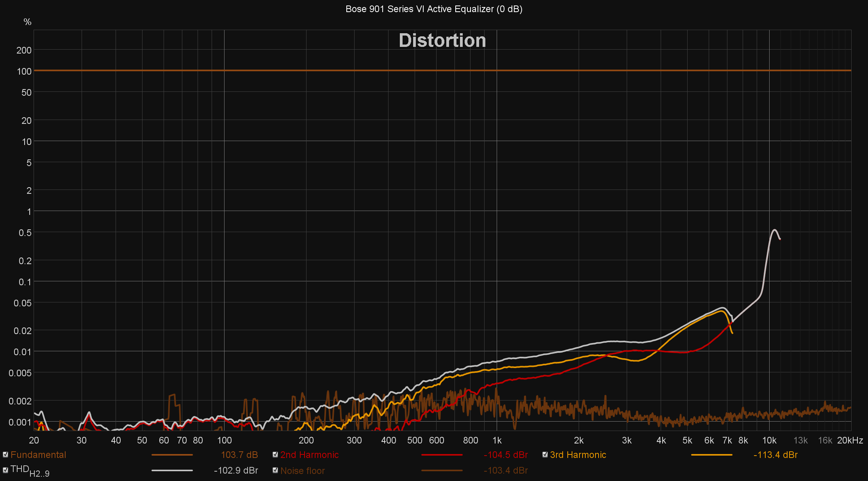This screenshot has width=868, height=481.
Task: Disable the THD H2..9 checkbox
Action: (5, 470)
